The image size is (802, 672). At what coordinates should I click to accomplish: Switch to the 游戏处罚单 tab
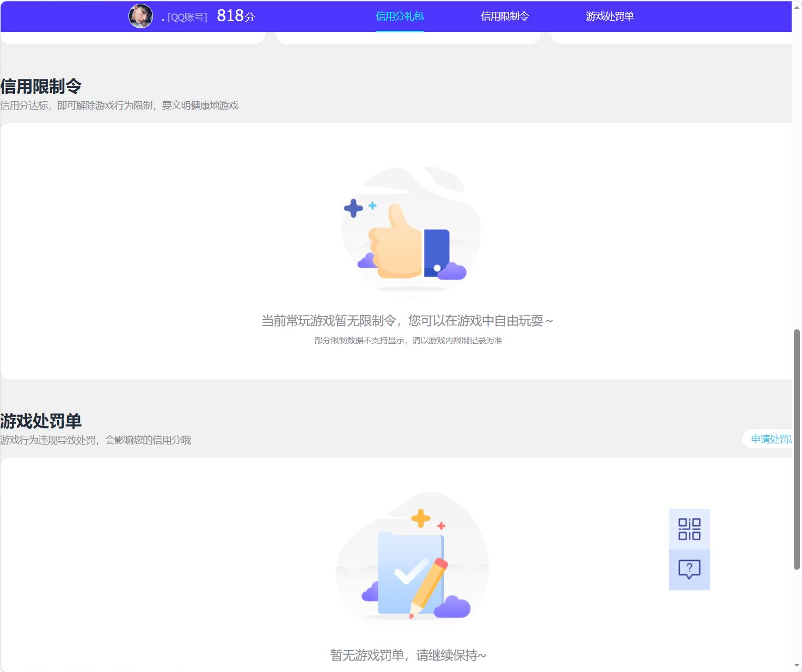(x=610, y=16)
